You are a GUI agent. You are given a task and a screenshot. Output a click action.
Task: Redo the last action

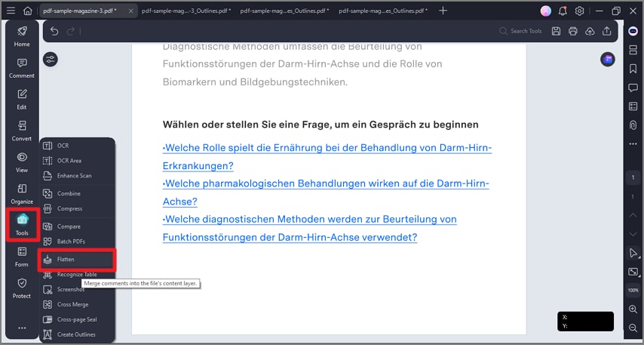(71, 31)
